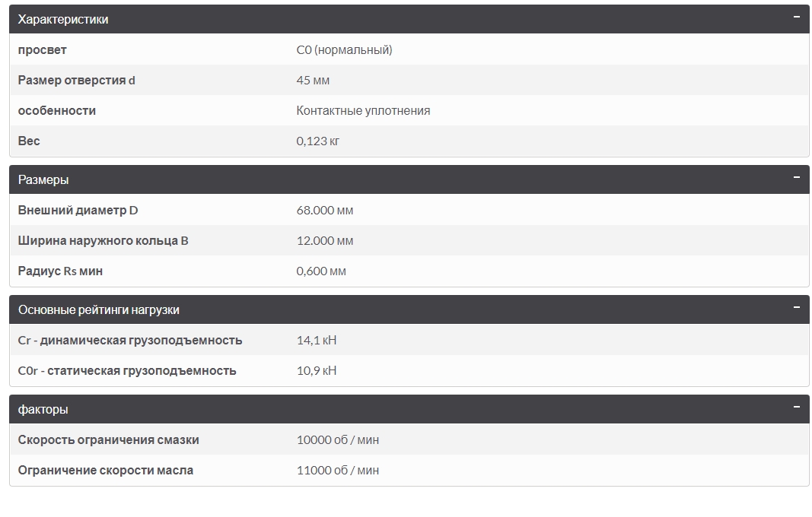
Task: Click the просвет row label
Action: [x=43, y=50]
